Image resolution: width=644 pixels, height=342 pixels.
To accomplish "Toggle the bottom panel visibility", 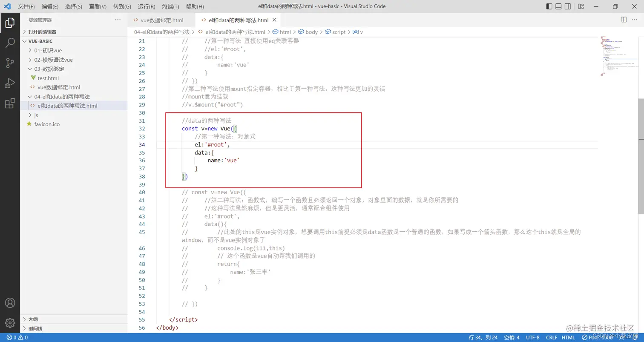I will pos(558,6).
